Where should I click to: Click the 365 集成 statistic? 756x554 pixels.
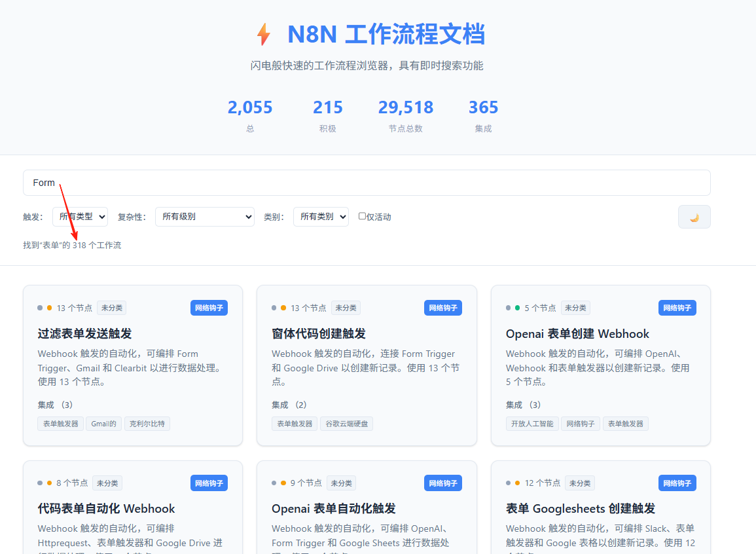483,116
